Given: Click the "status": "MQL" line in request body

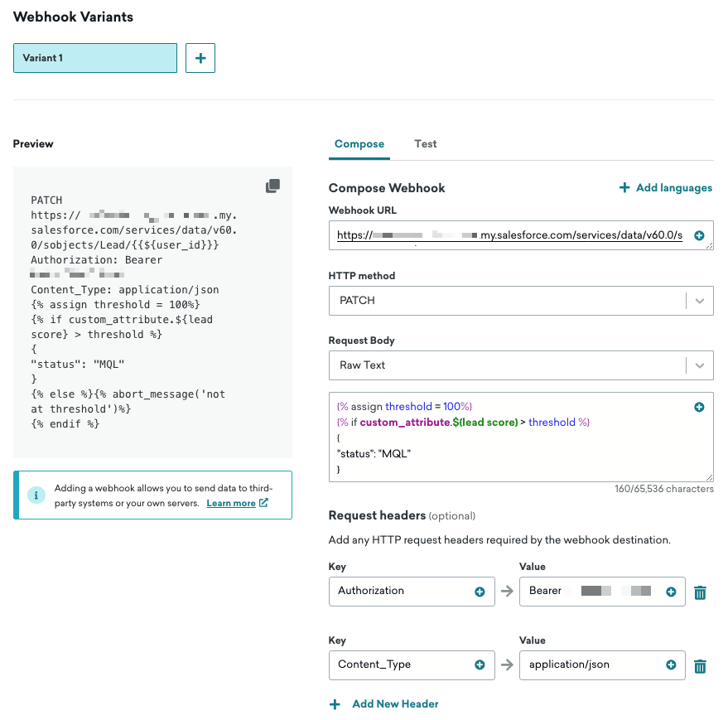Looking at the screenshot, I should tap(374, 454).
